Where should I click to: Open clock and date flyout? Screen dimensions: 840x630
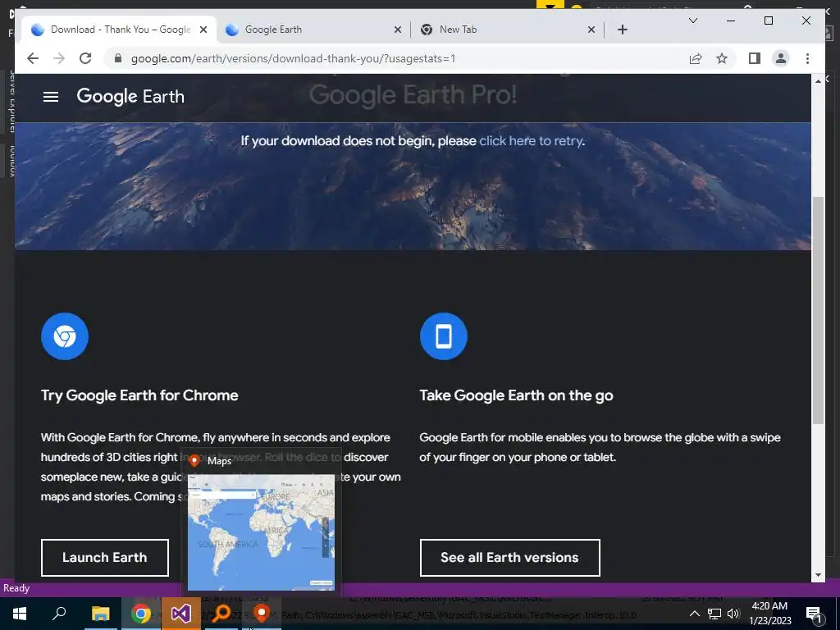tap(769, 614)
